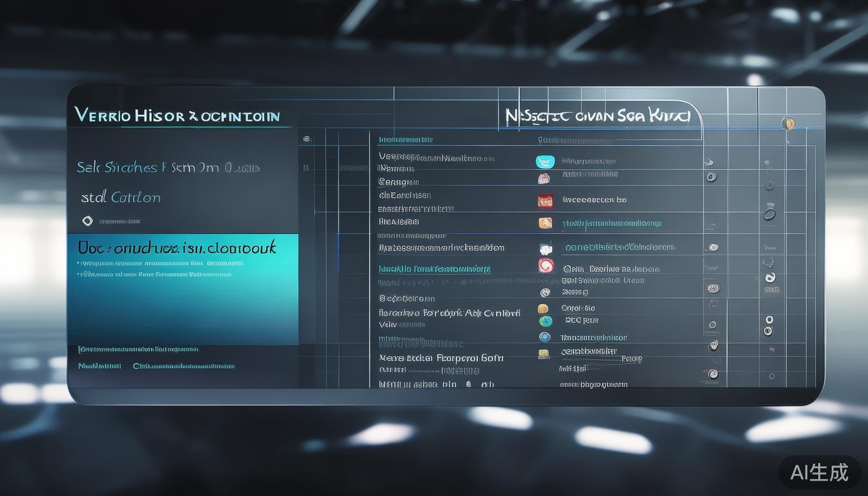Toggle the first circle radio beside the second row
868x496 pixels.
pos(712,176)
